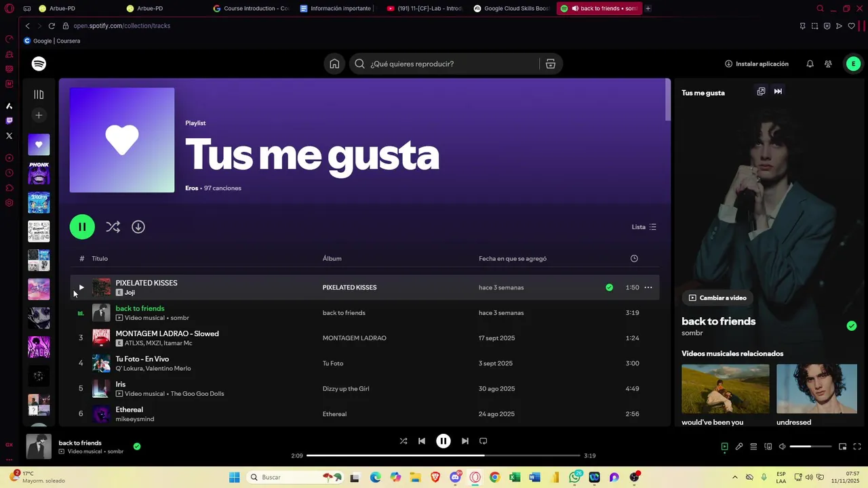Open X in Opera sidebar

(x=9, y=136)
